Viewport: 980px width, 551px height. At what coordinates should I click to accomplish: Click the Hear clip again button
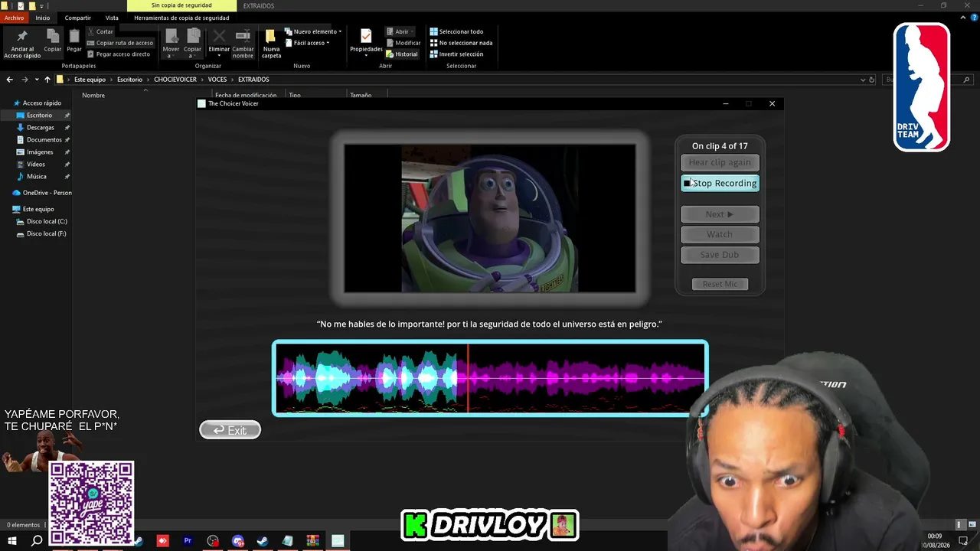[x=720, y=162]
